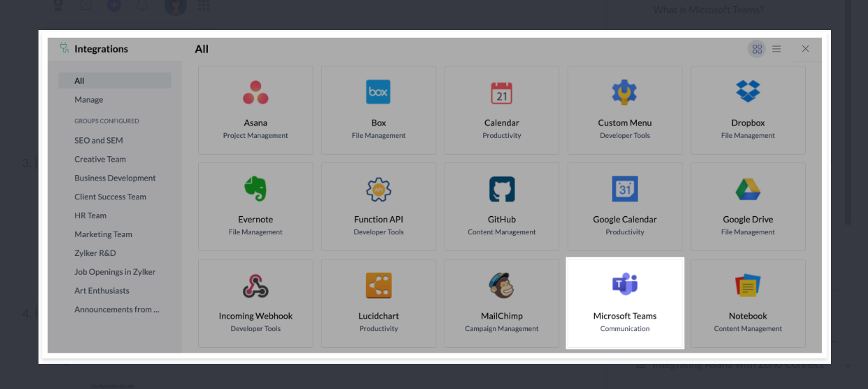Open the Custom Menu developer tool
This screenshot has width=868, height=389.
coord(625,110)
